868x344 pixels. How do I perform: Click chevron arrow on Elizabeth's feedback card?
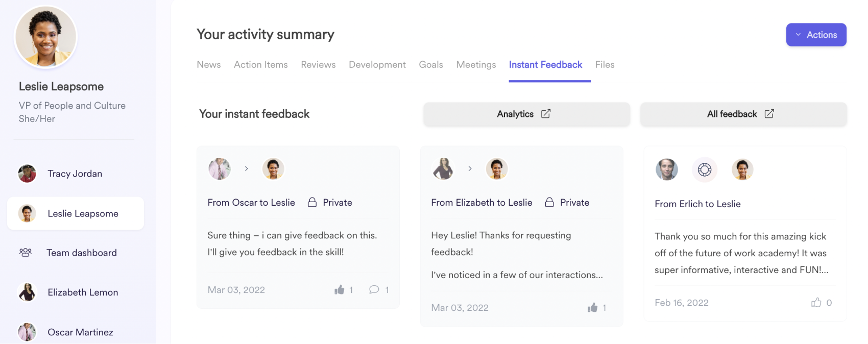(470, 168)
